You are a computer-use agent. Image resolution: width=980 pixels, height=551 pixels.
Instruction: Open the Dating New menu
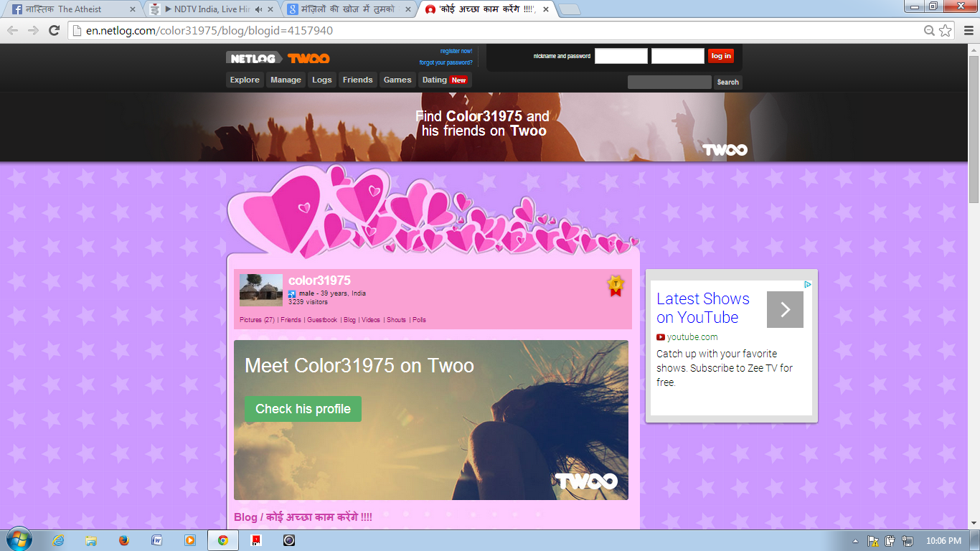point(445,80)
